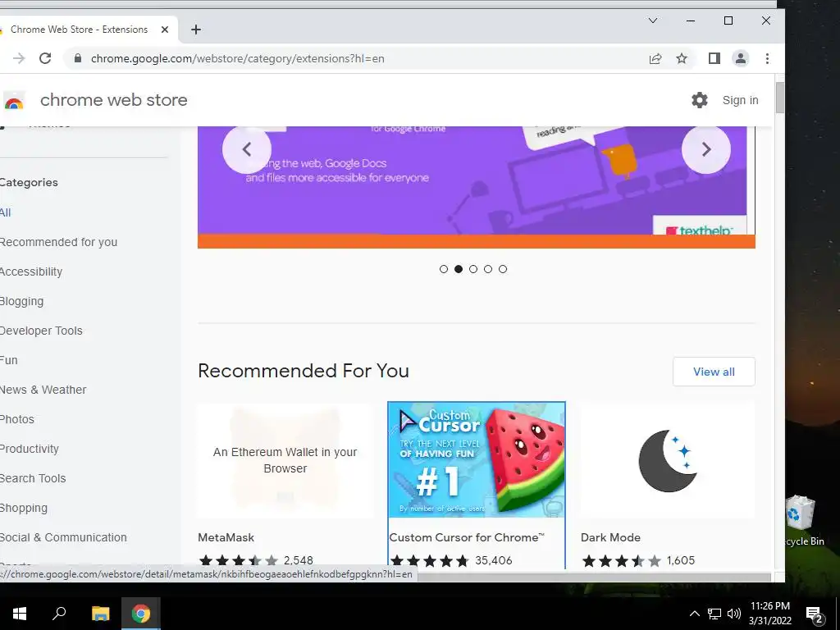Select the fifth carousel dot

pos(503,269)
